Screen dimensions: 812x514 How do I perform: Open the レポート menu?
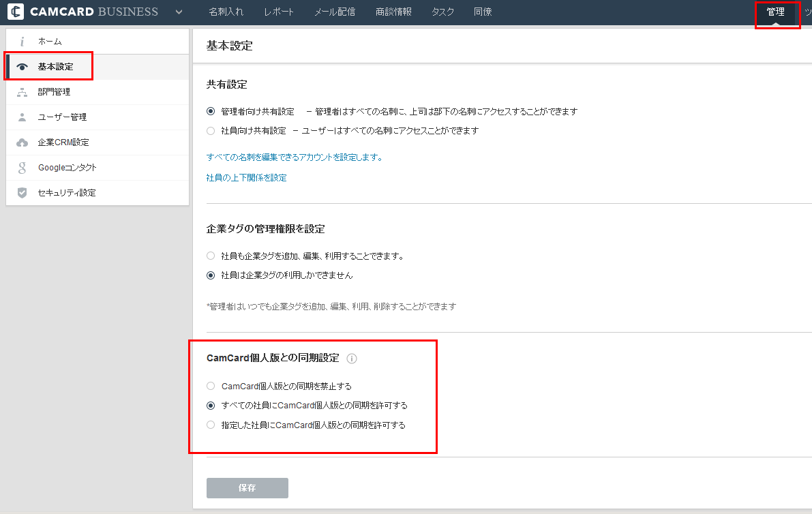tap(279, 12)
